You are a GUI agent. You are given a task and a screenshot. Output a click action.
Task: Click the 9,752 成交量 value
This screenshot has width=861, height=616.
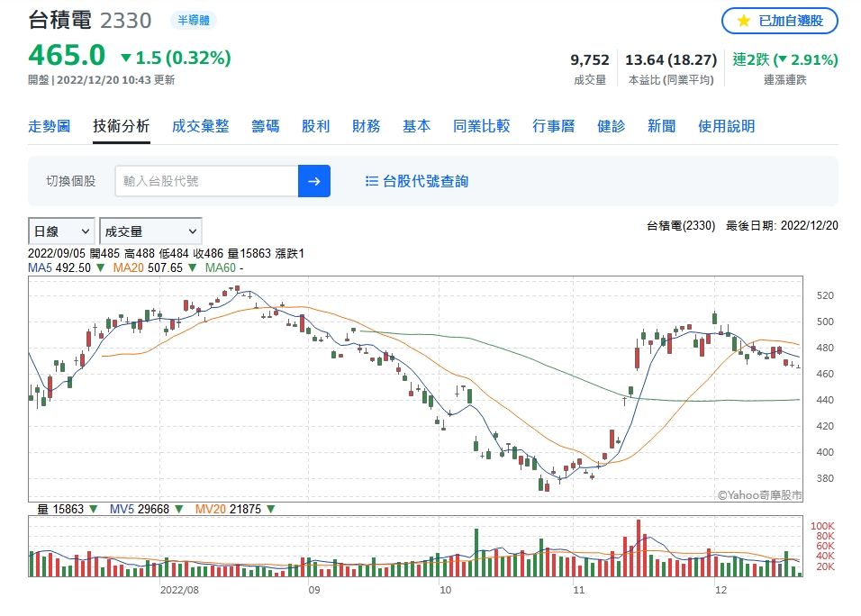point(590,59)
